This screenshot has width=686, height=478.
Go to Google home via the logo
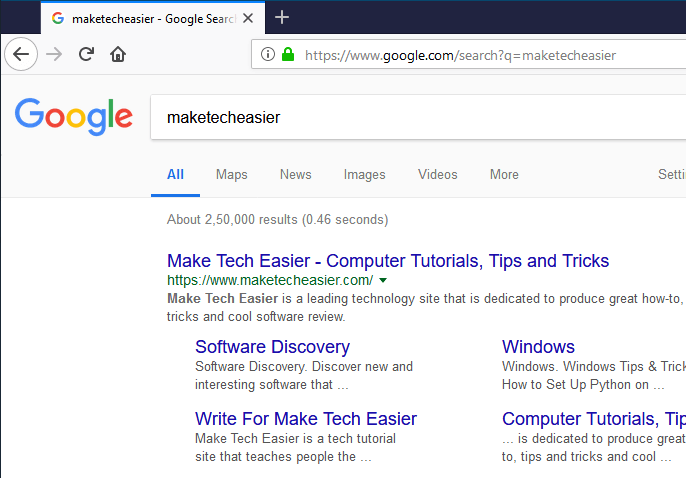click(x=74, y=117)
